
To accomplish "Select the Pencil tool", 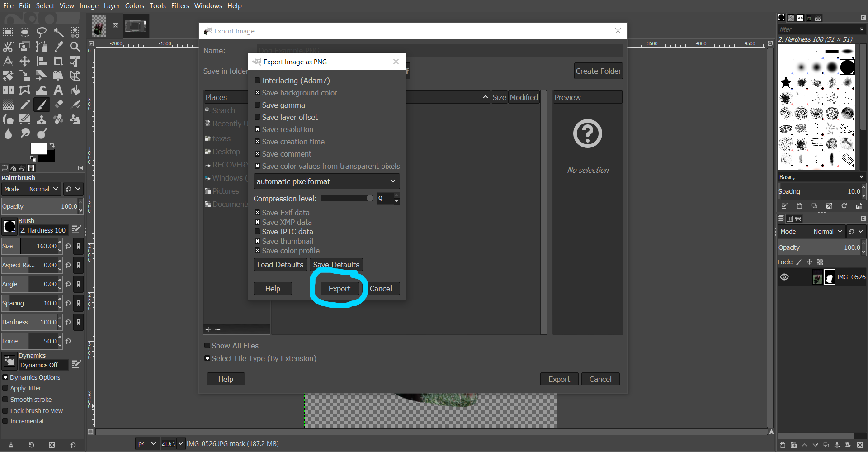I will pyautogui.click(x=25, y=105).
